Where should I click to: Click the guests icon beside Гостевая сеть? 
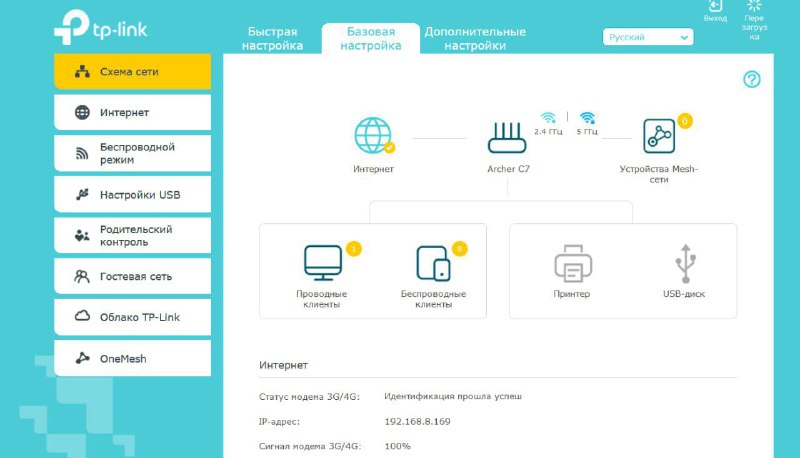pyautogui.click(x=82, y=276)
